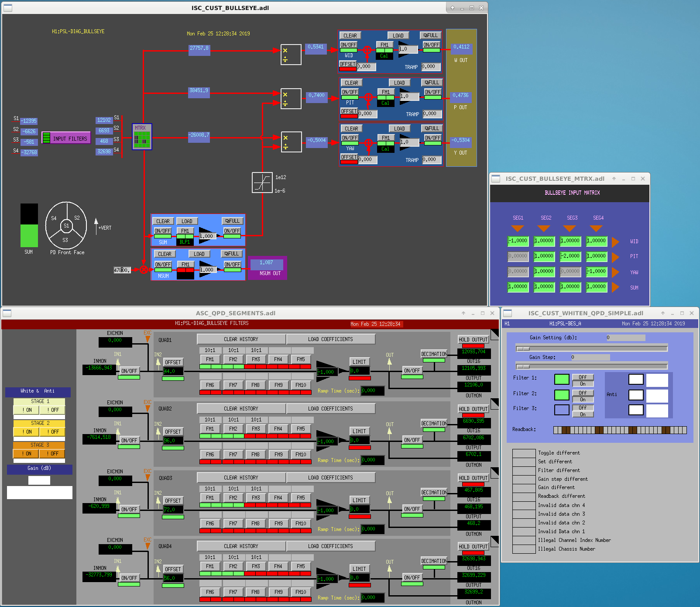Open the INPUT FILTERS block
Viewport: 700px width, 607px height.
point(66,138)
